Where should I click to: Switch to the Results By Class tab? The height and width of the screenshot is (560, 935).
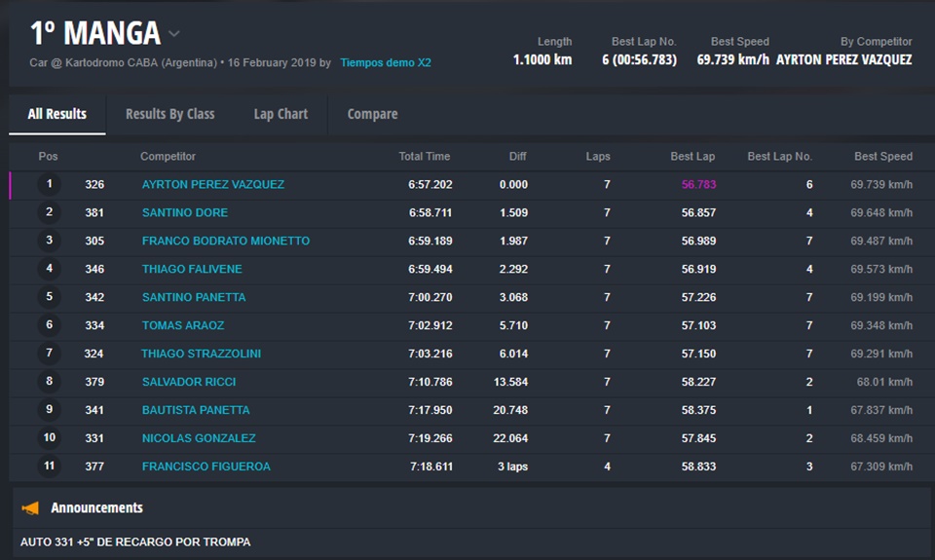click(x=169, y=114)
